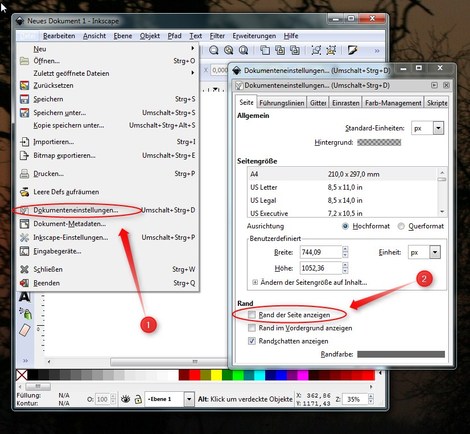470x434 pixels.
Task: Click the iconify button in the dialog dock header
Action: coord(434,85)
